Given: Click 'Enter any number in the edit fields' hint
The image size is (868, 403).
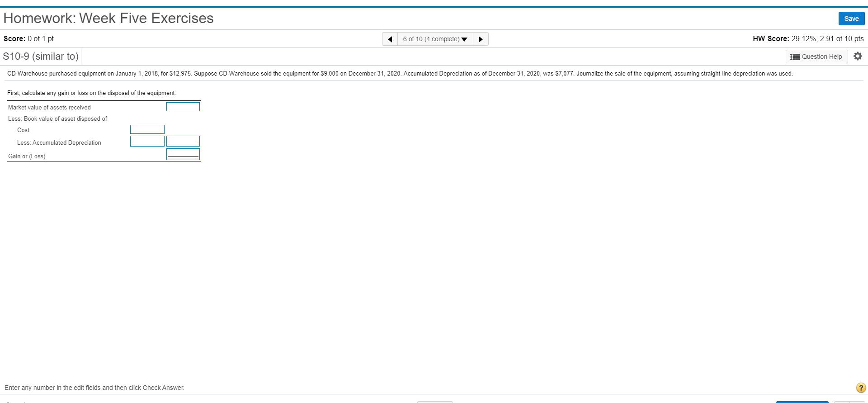Looking at the screenshot, I should pyautogui.click(x=94, y=388).
